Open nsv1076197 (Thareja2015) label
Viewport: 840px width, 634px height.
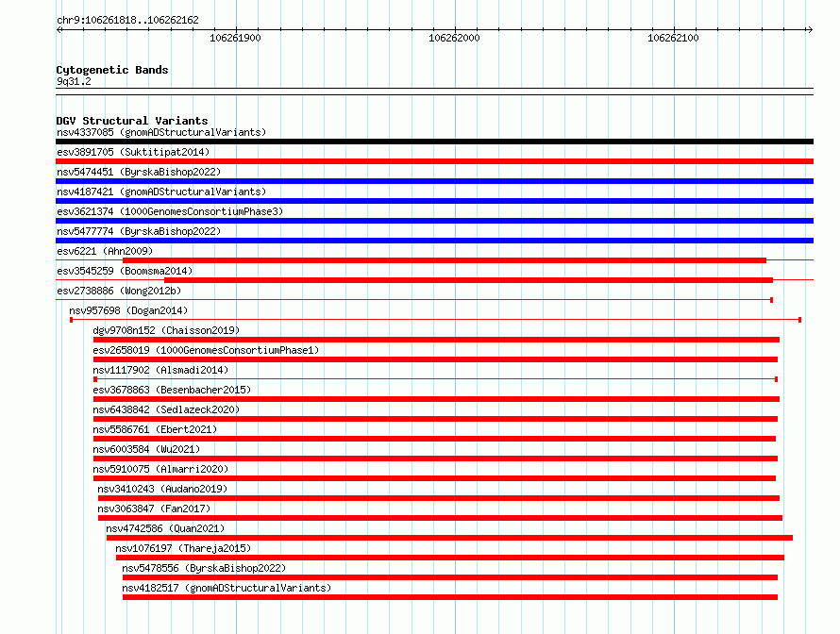tap(183, 548)
